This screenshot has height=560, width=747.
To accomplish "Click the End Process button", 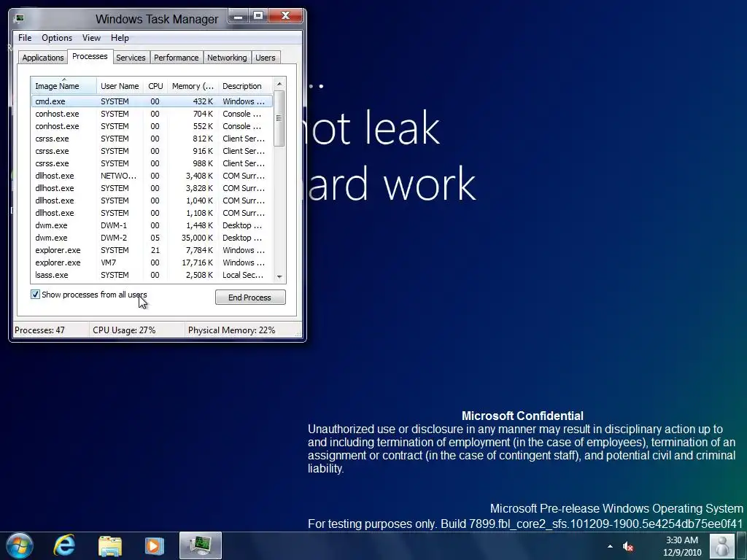I will (x=250, y=297).
